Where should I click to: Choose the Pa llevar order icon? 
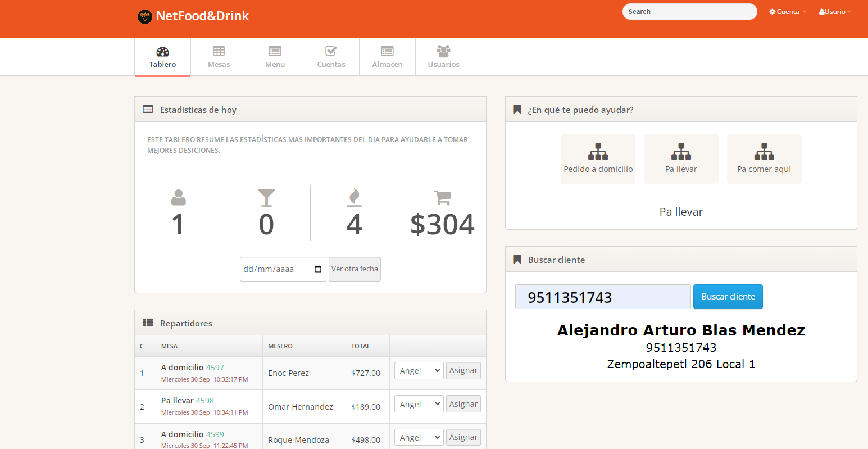681,152
